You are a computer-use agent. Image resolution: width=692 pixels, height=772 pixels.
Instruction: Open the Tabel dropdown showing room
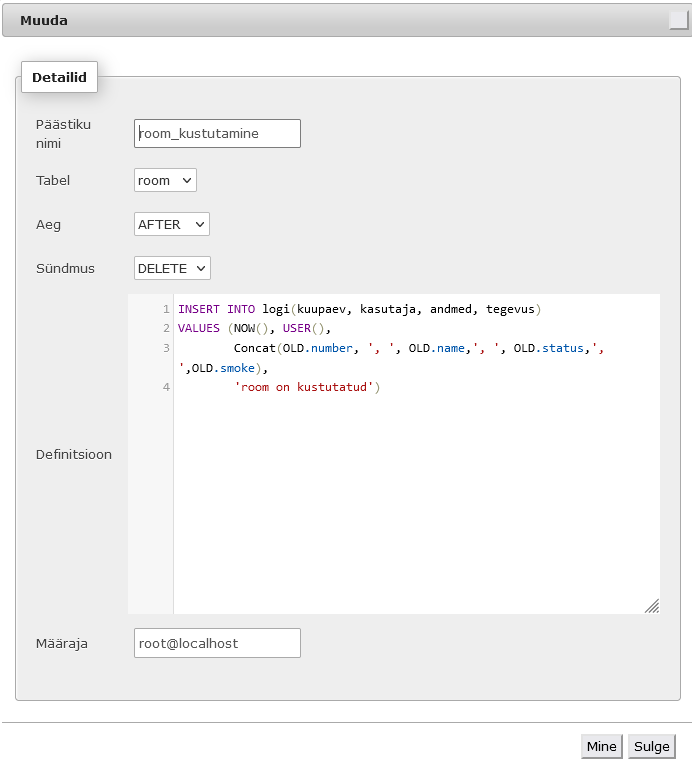tap(165, 180)
